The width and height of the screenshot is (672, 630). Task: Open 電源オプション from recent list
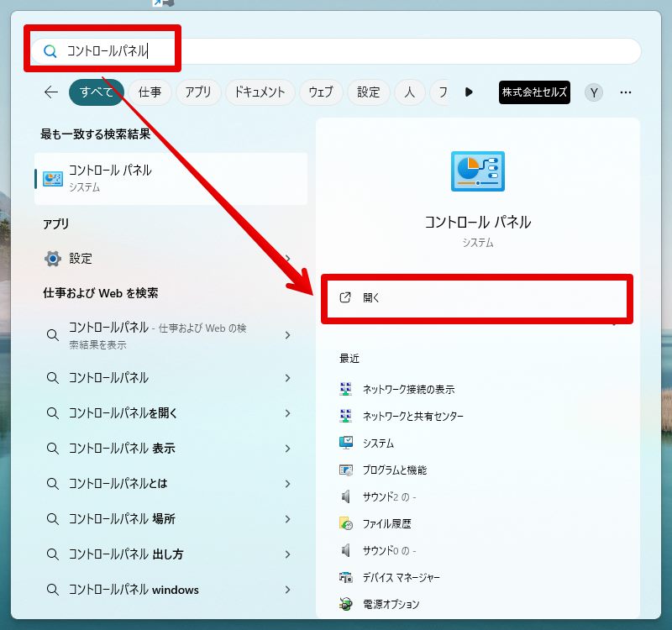click(x=380, y=604)
